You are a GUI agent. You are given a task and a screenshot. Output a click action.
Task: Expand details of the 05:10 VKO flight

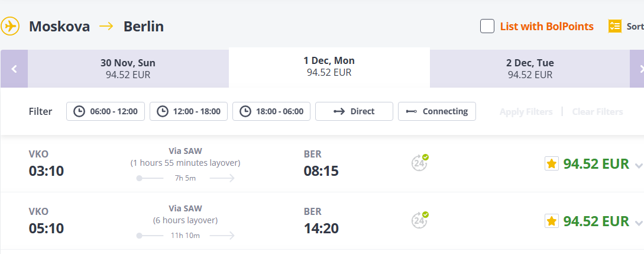point(638,223)
